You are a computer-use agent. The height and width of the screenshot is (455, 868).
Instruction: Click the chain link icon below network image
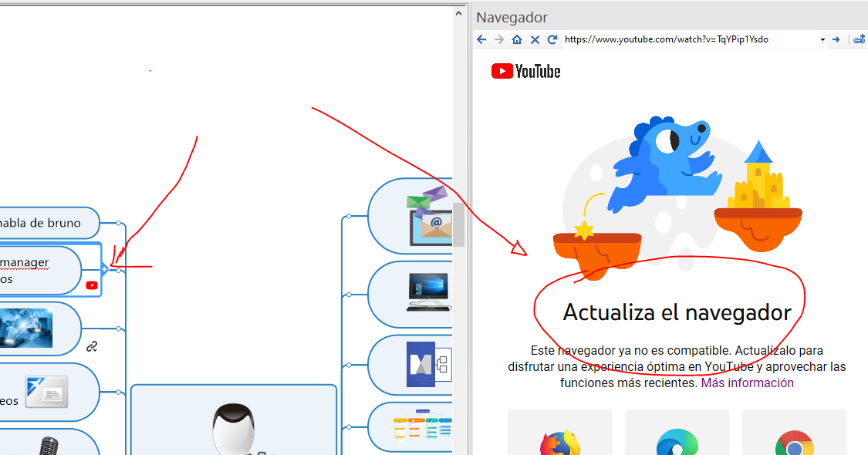pyautogui.click(x=92, y=346)
